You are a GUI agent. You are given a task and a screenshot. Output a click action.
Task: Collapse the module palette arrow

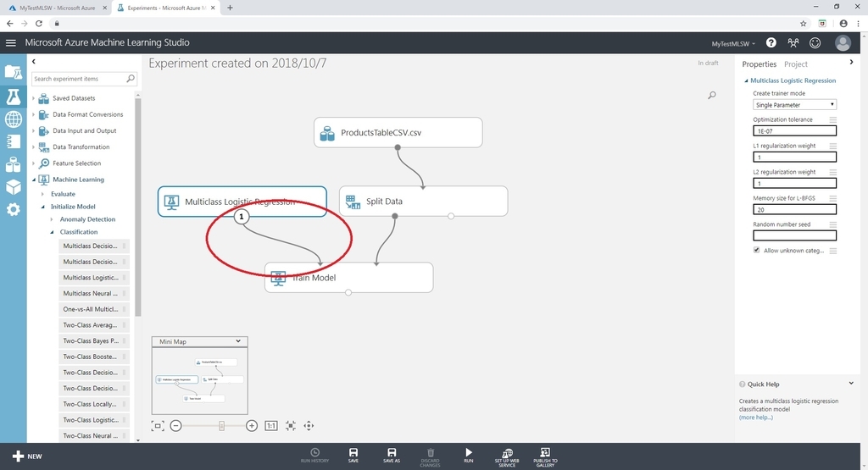(33, 61)
